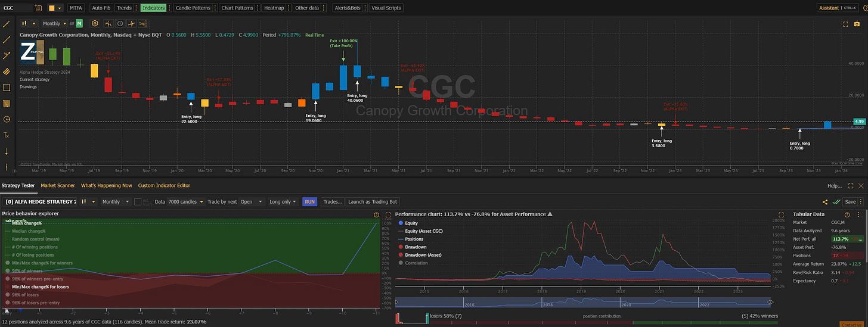The image size is (868, 327).
Task: Open the Candle Patterns menu
Action: click(x=193, y=8)
